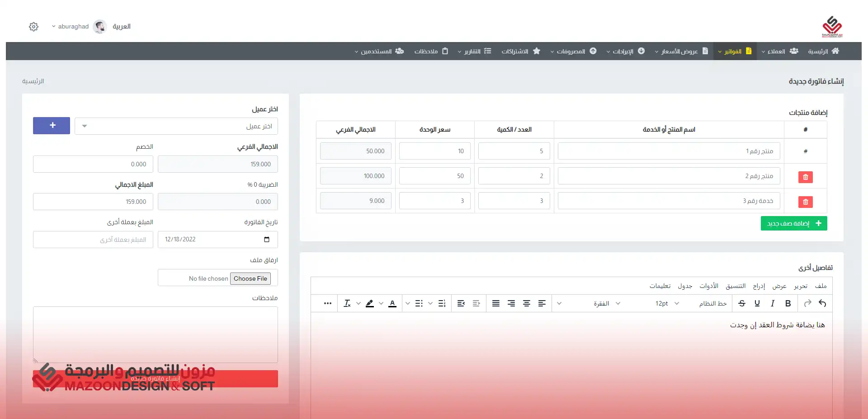Open the إدراج menu in editor

759,286
